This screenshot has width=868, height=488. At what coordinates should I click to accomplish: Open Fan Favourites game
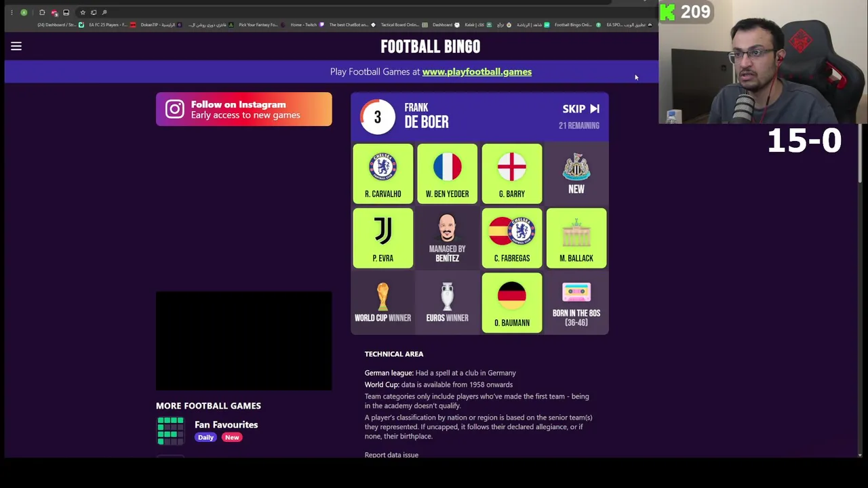click(x=226, y=425)
